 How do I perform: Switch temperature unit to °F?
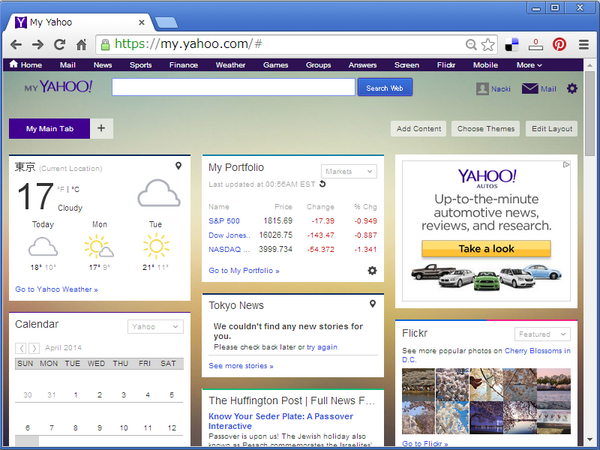tap(61, 189)
